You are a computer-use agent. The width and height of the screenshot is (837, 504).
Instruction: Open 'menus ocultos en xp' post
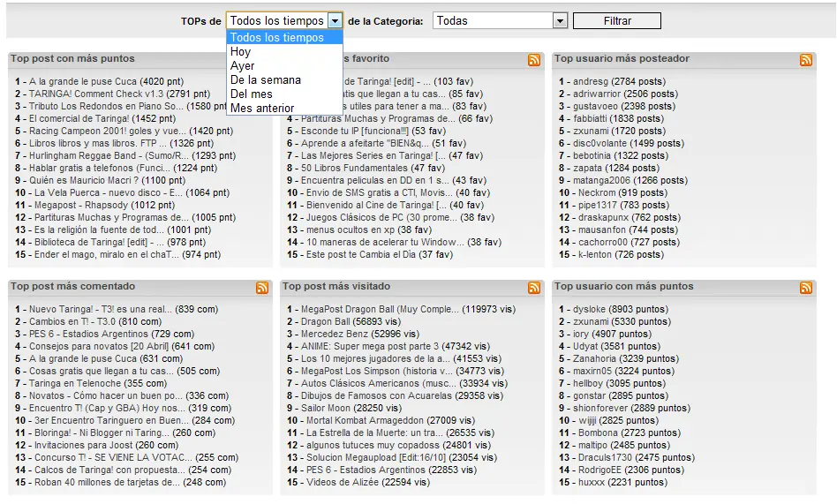coord(351,230)
